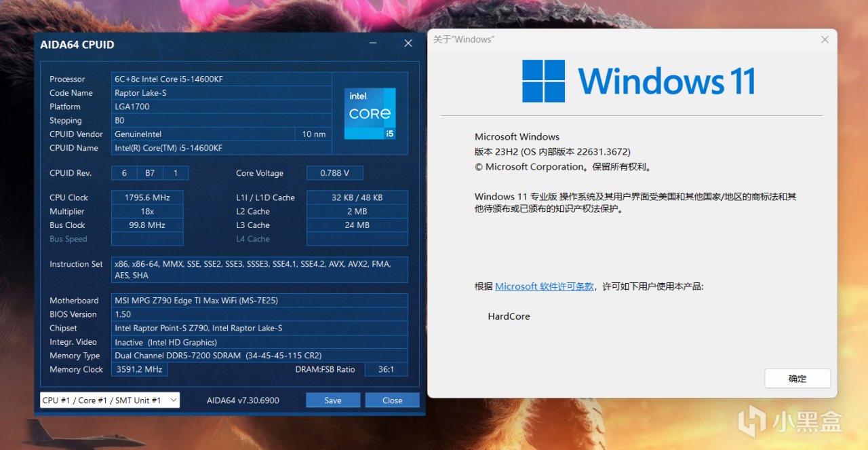Select the Memory Type value Dual Channel DDR5-7200 SDRAM
Screen dimensions: 868x450
coord(259,356)
